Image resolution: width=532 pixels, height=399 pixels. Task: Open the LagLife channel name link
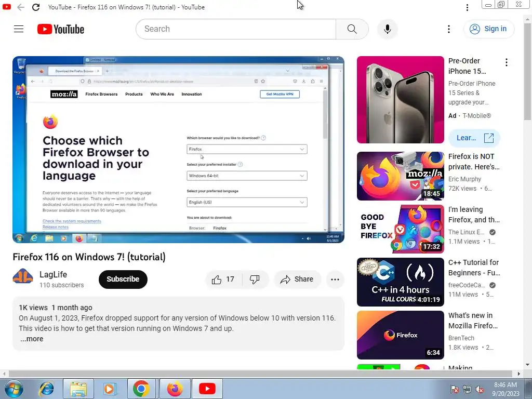54,274
